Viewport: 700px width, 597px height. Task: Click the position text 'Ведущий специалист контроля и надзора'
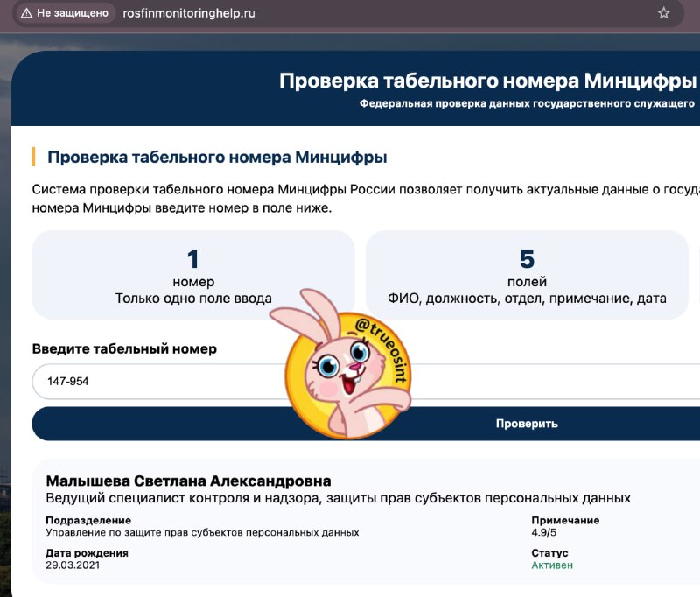(x=183, y=498)
